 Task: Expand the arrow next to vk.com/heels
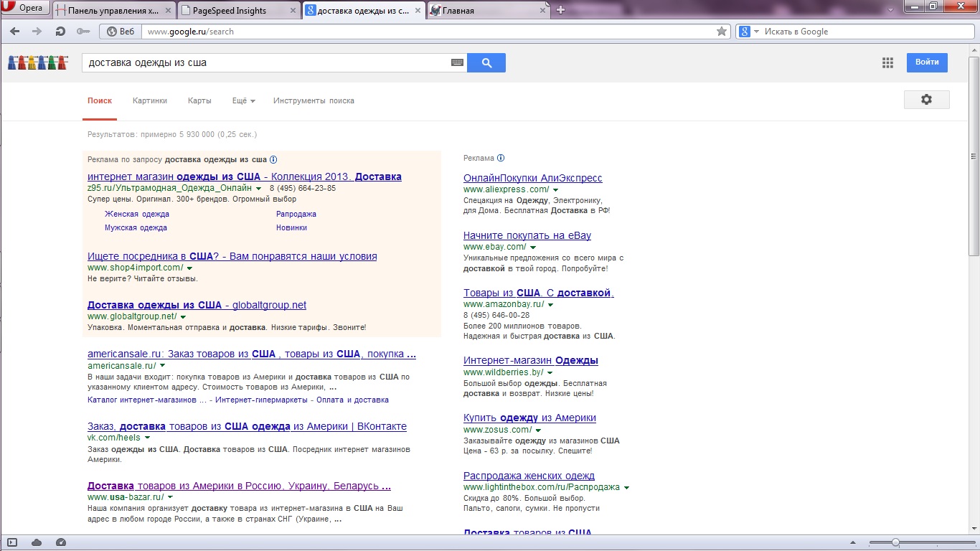147,438
